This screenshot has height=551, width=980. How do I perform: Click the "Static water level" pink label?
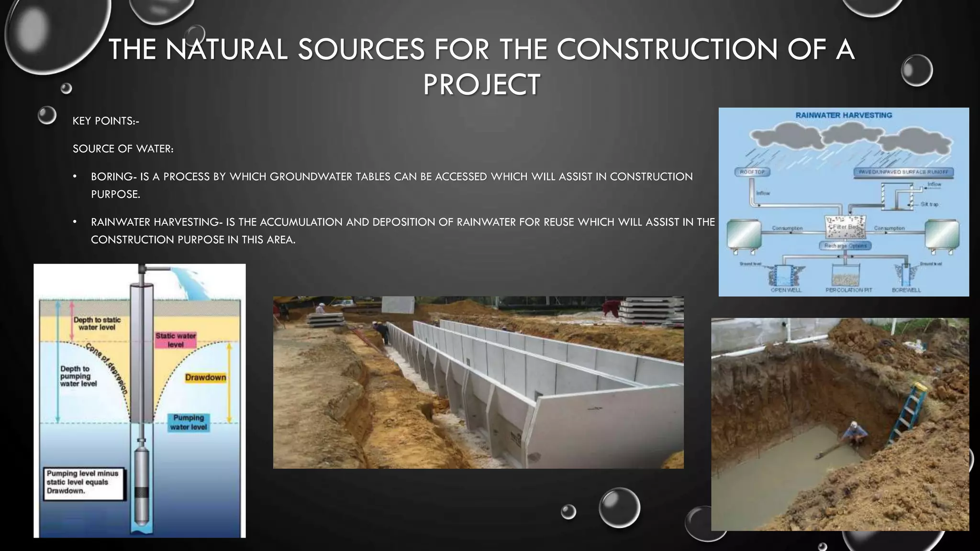(x=176, y=340)
